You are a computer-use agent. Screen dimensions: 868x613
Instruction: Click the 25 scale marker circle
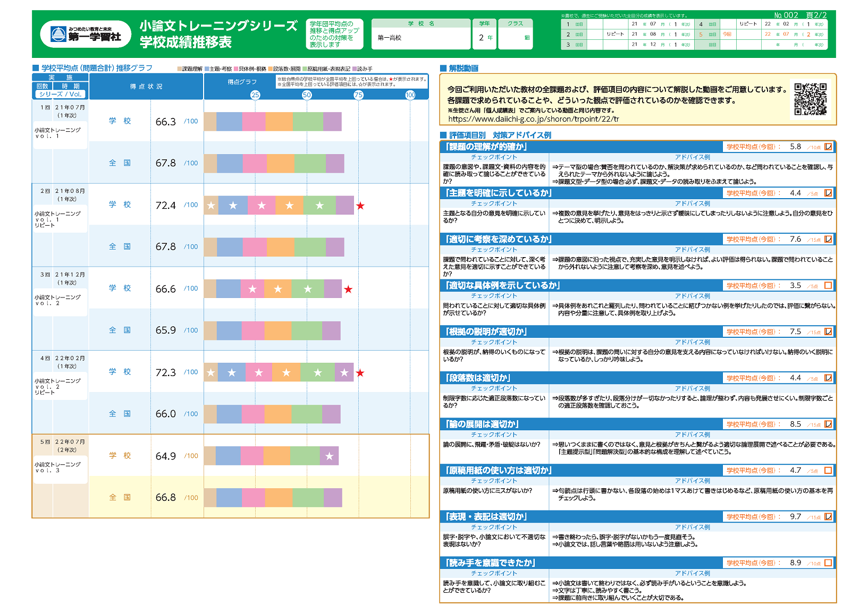(x=255, y=95)
